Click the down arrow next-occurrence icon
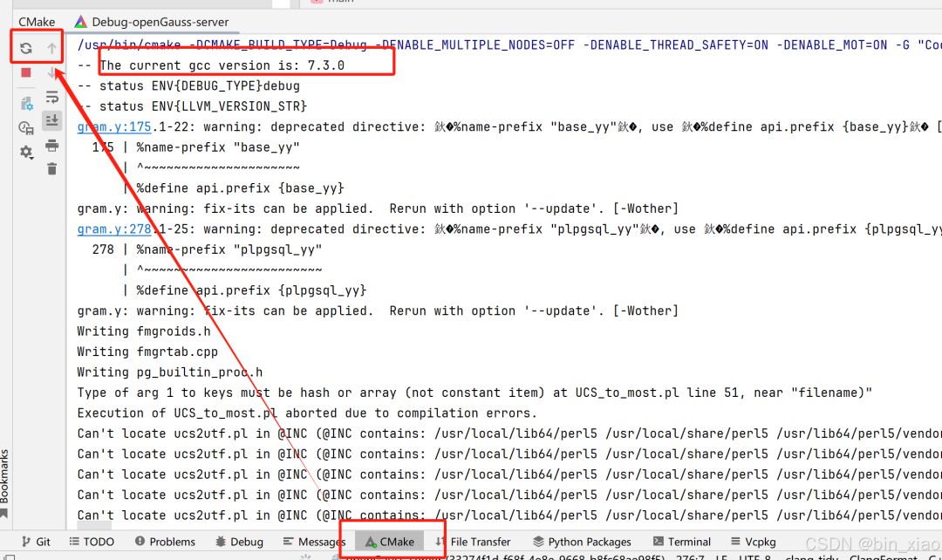 click(x=52, y=72)
